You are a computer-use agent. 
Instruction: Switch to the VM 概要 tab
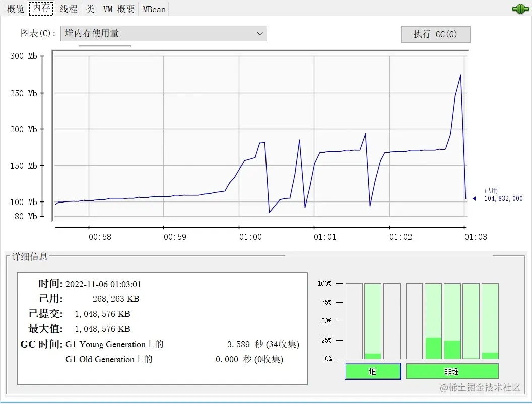(x=119, y=9)
